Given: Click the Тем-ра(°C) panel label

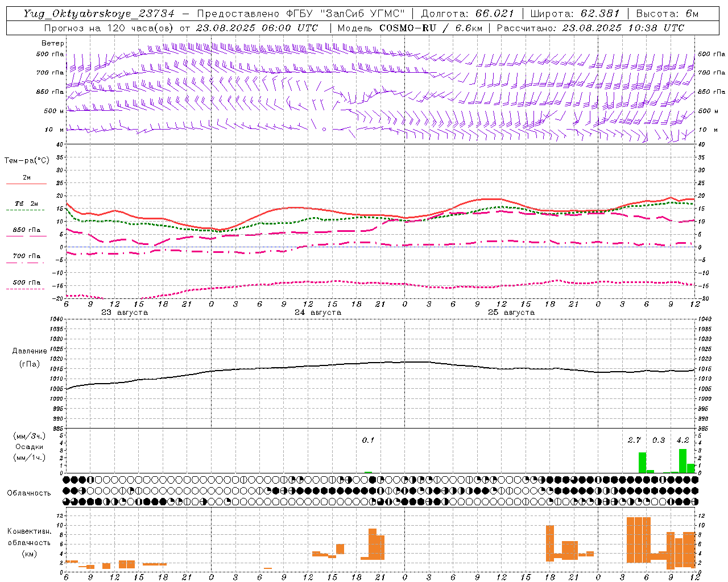Looking at the screenshot, I should tap(27, 161).
